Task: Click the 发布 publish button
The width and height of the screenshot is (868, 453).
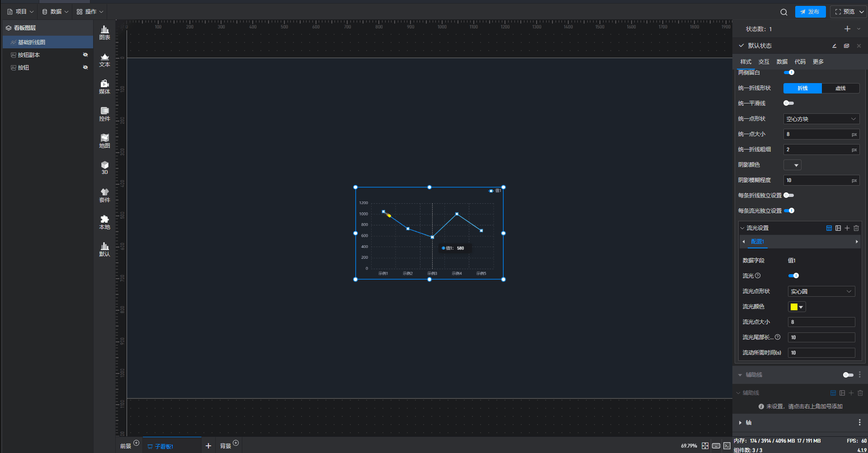Action: click(x=810, y=12)
